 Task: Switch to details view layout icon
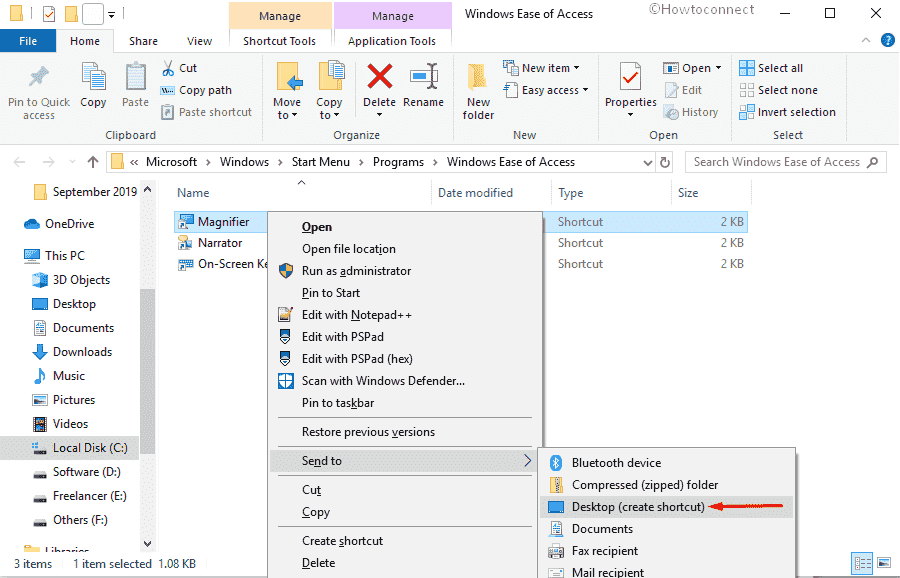pyautogui.click(x=862, y=563)
